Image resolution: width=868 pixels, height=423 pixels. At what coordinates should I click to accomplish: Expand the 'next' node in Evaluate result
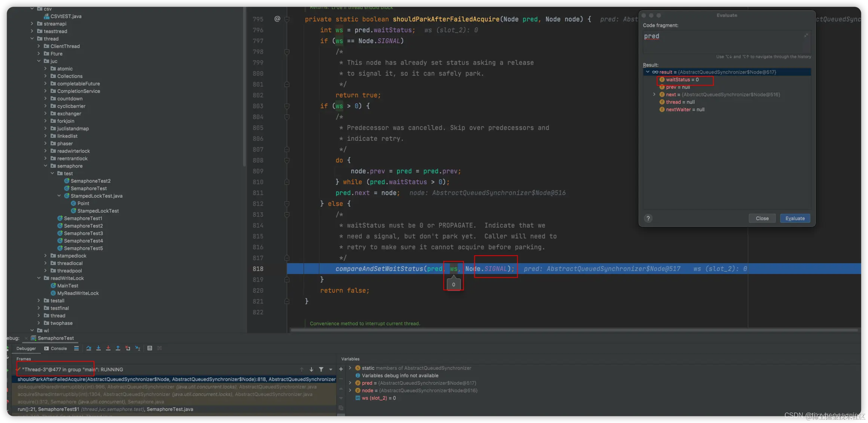[x=654, y=95]
